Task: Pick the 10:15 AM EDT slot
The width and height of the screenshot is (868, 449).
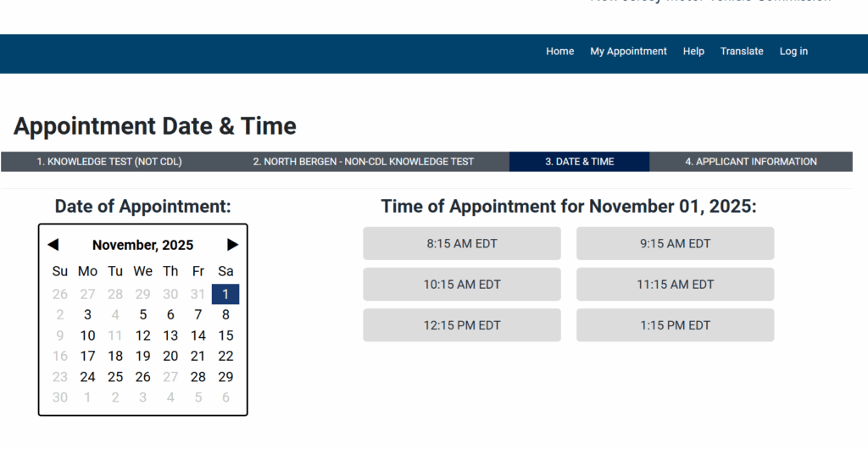Action: point(462,285)
